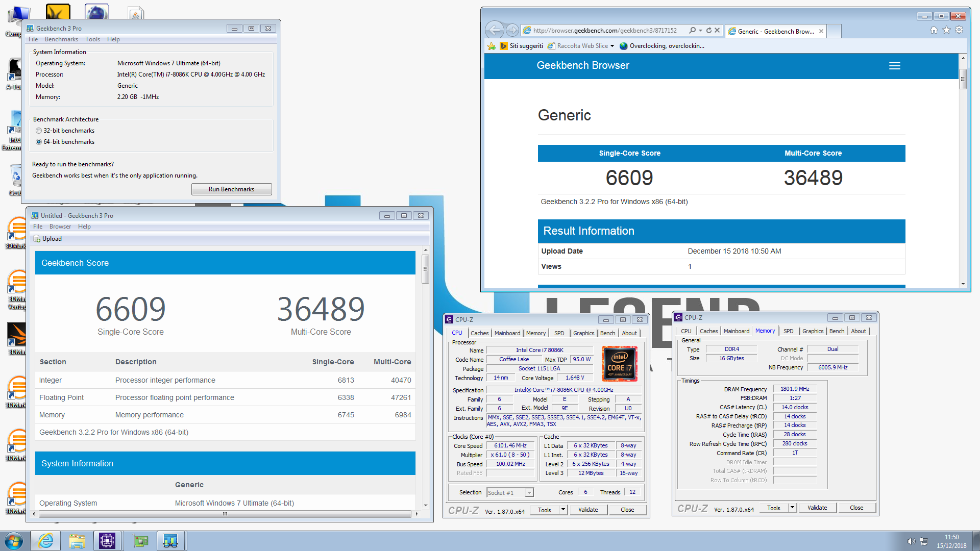Expand Tools dropdown arrow in Memory CPU-Z

[792, 508]
